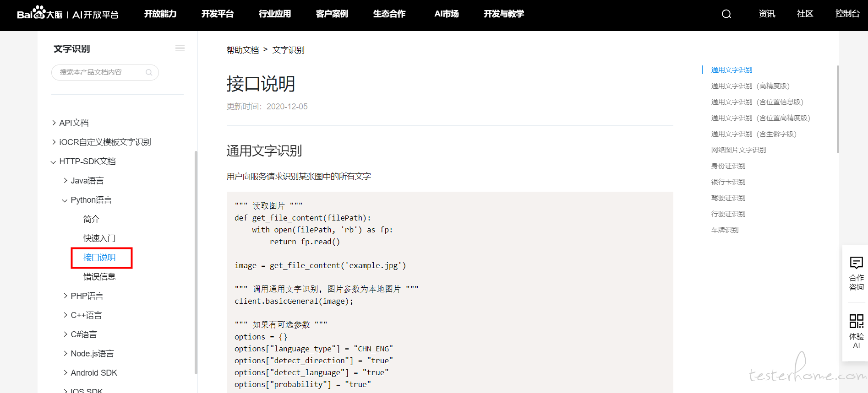Viewport: 868px width, 393px height.
Task: Go to 社区 in the header
Action: tap(805, 14)
